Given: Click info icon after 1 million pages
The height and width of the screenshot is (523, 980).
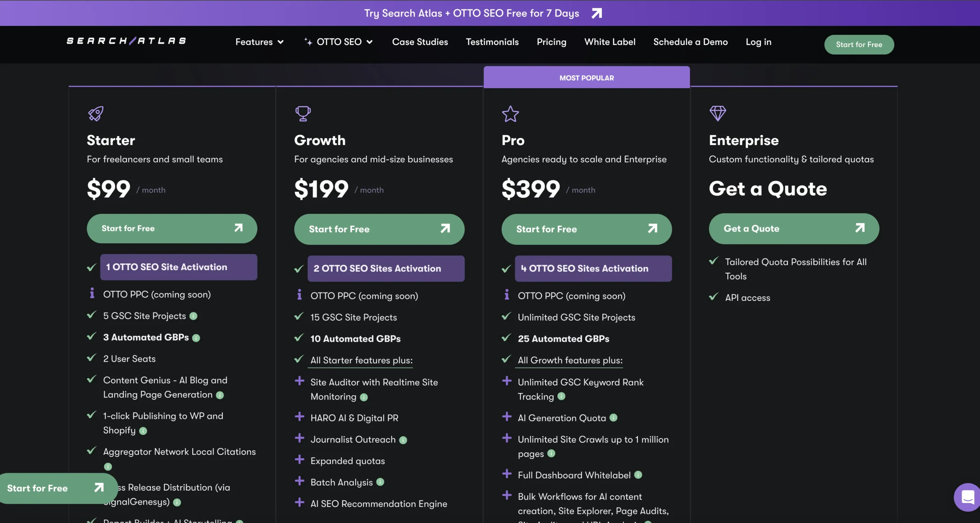Looking at the screenshot, I should tap(551, 453).
